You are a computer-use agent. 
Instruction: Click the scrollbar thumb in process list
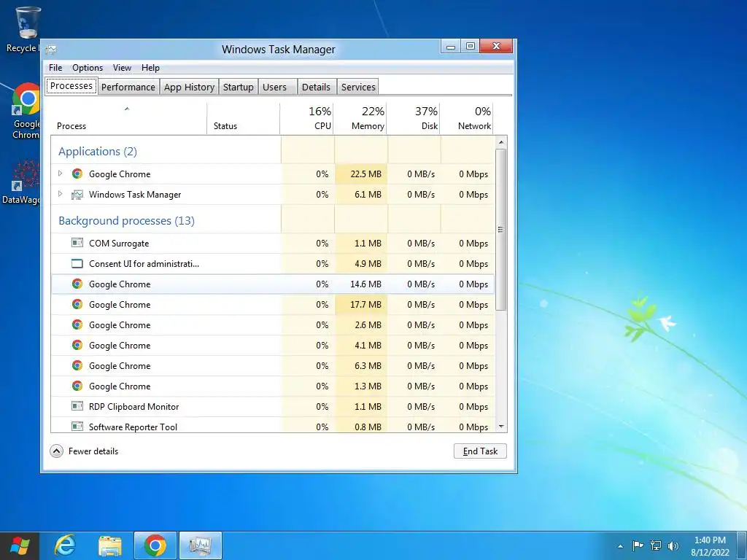[x=500, y=230]
